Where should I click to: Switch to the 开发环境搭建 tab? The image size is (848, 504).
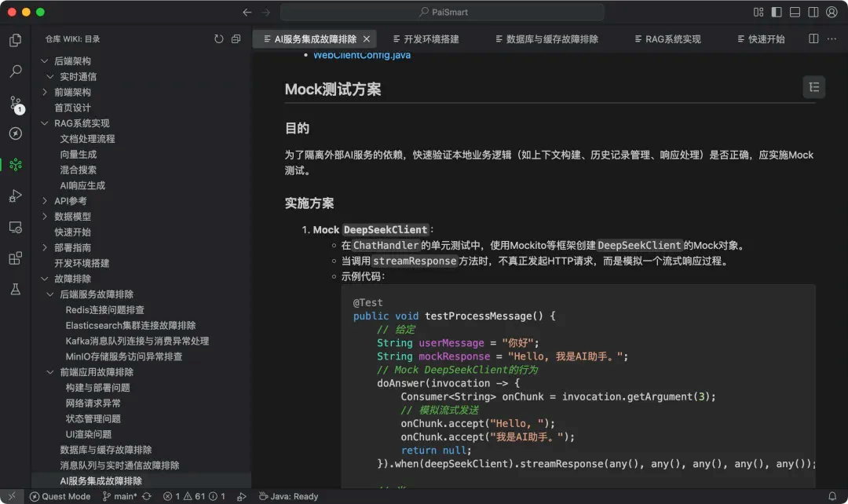[x=426, y=39]
